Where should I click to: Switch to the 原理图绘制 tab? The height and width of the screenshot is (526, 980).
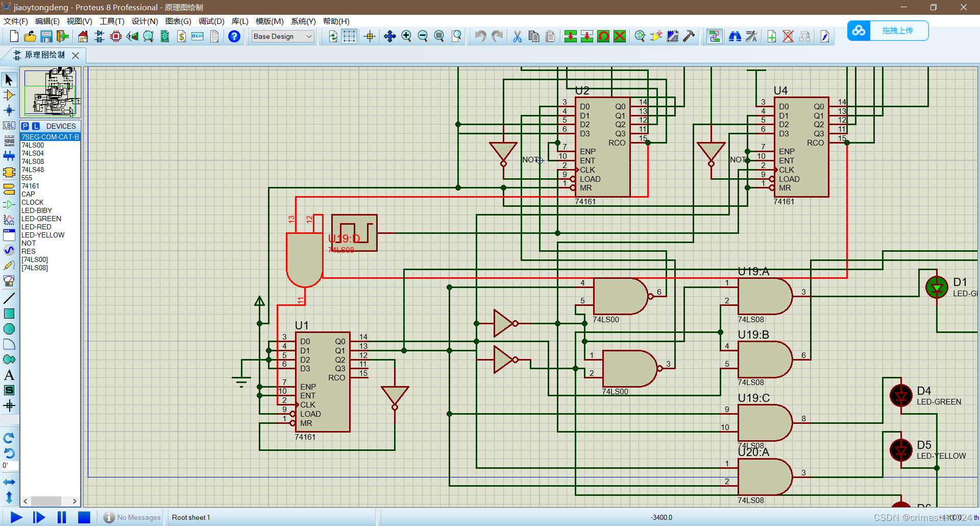click(x=44, y=55)
